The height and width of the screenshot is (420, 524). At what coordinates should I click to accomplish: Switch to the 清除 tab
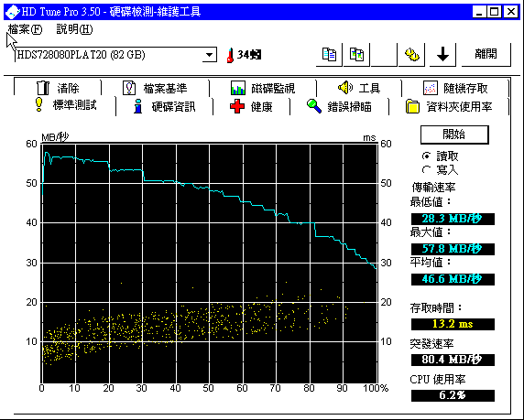tap(58, 88)
